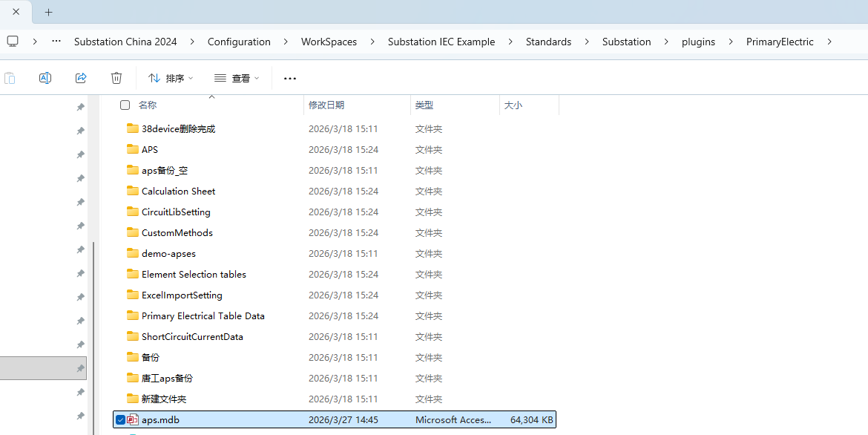Select the highlighted sidebar quick-access item
Screen dimensions: 868x435
pos(43,368)
